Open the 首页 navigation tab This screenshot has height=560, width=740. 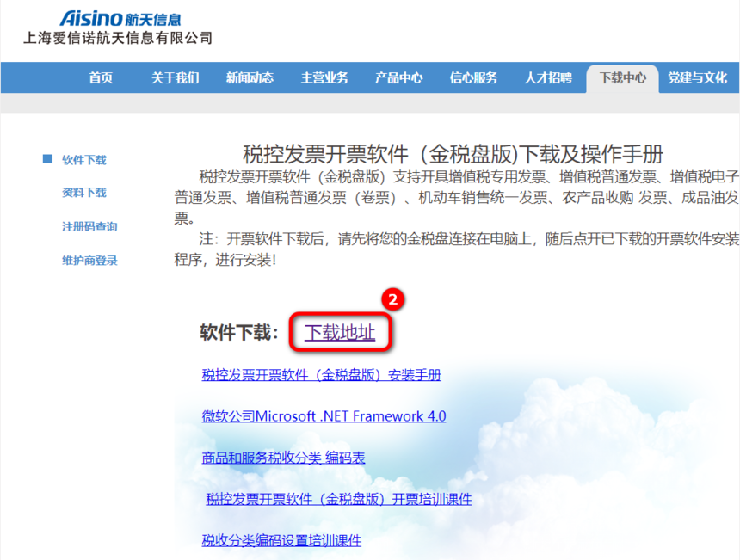101,77
